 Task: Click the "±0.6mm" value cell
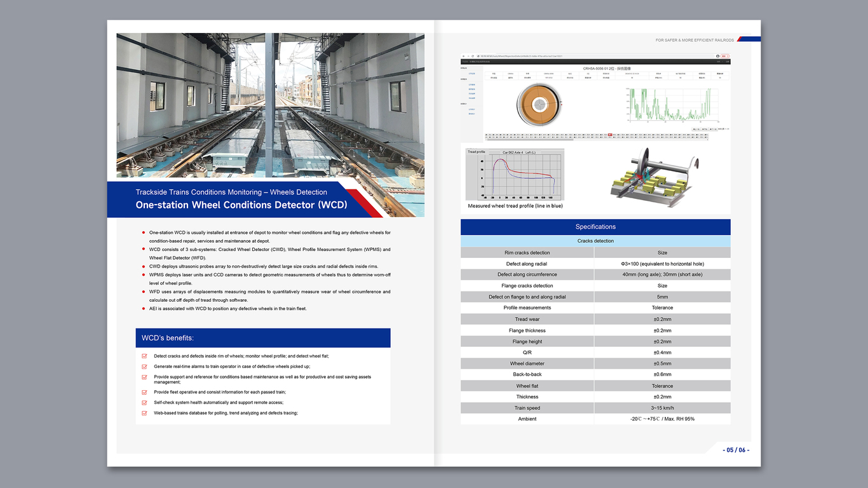pyautogui.click(x=663, y=374)
